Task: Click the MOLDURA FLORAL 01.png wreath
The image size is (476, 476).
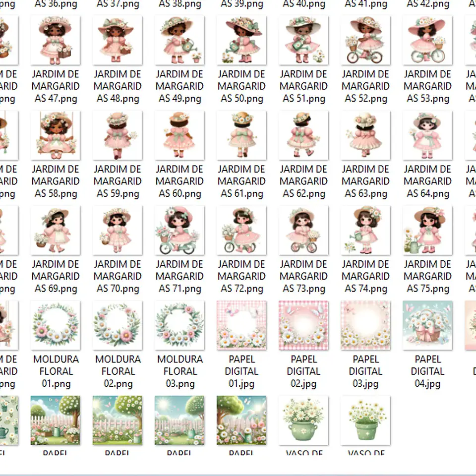Action: point(56,325)
